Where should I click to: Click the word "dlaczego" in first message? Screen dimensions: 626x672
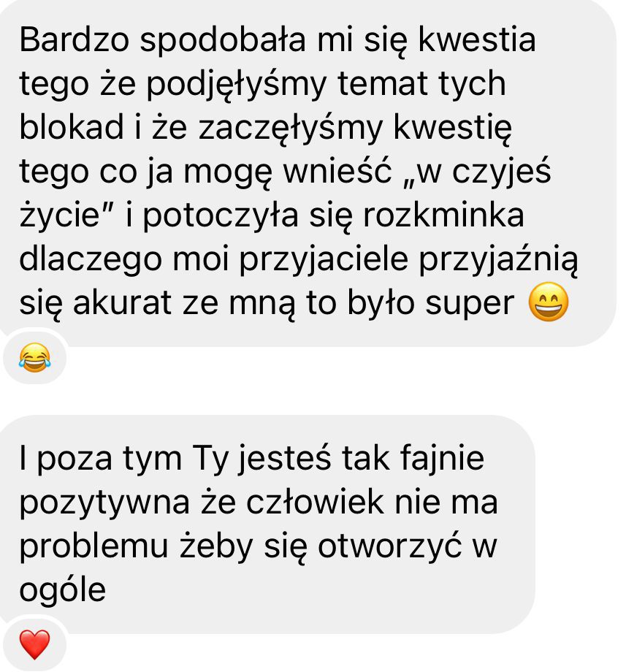coord(91,261)
